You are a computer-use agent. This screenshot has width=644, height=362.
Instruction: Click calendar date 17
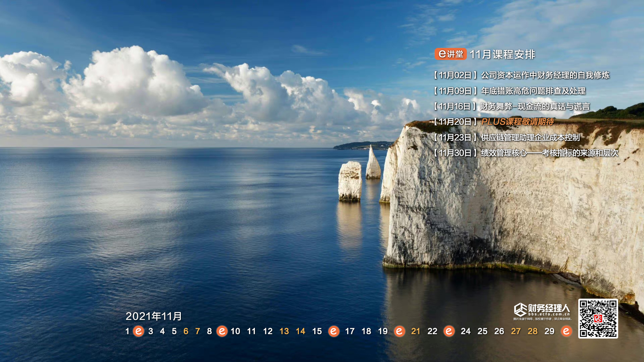coord(350,331)
